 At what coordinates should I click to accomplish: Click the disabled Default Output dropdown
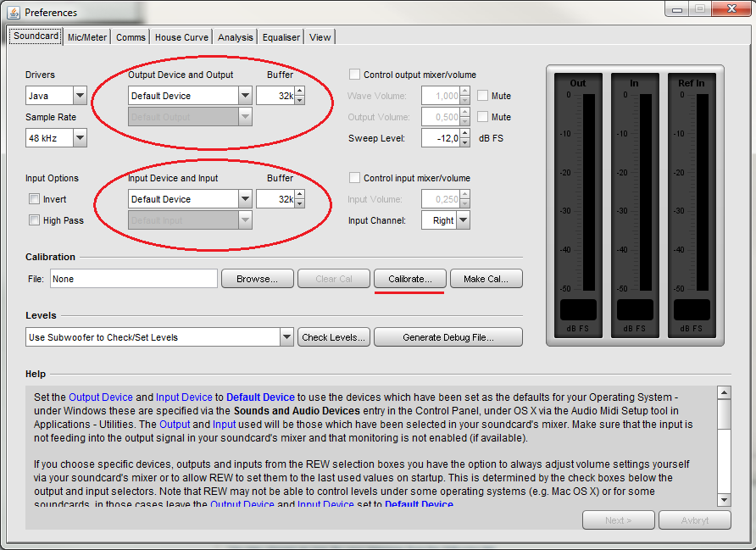coord(190,117)
